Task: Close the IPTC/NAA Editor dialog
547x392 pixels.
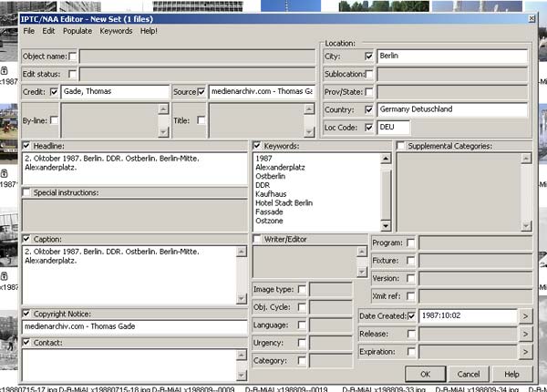Action: [x=531, y=18]
